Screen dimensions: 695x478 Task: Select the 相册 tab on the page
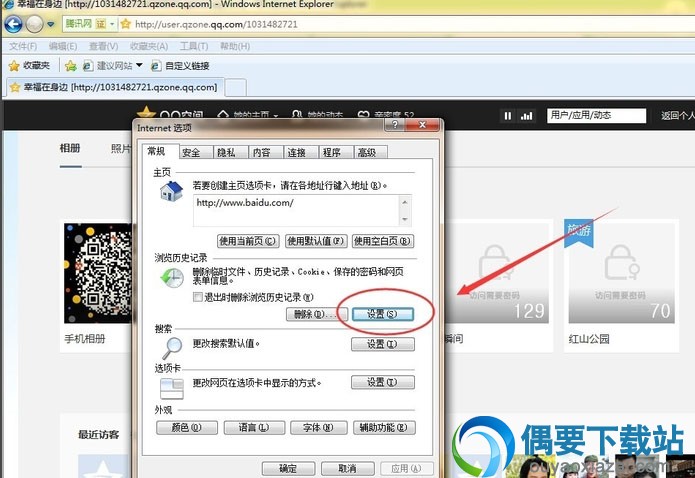70,148
